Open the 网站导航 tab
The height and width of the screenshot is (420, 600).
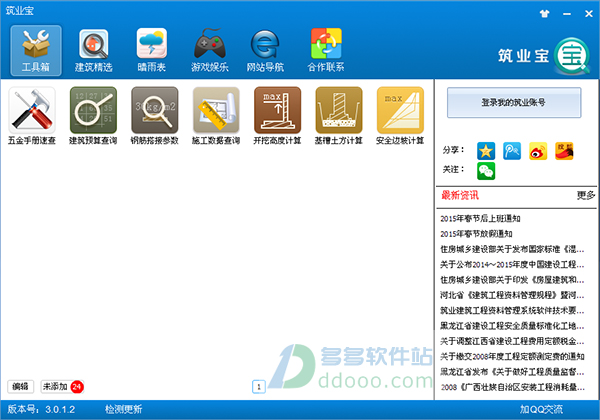[265, 50]
